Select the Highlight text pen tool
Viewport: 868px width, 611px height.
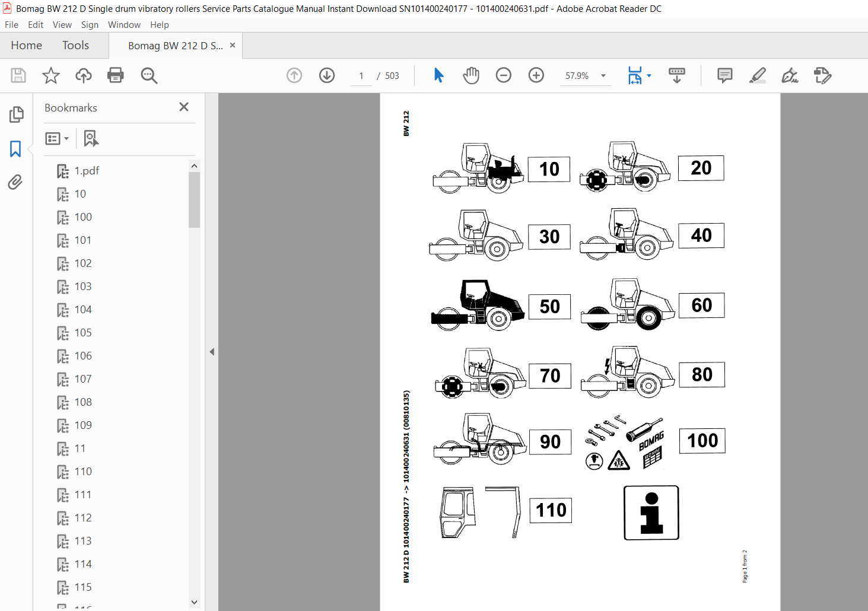pyautogui.click(x=758, y=75)
